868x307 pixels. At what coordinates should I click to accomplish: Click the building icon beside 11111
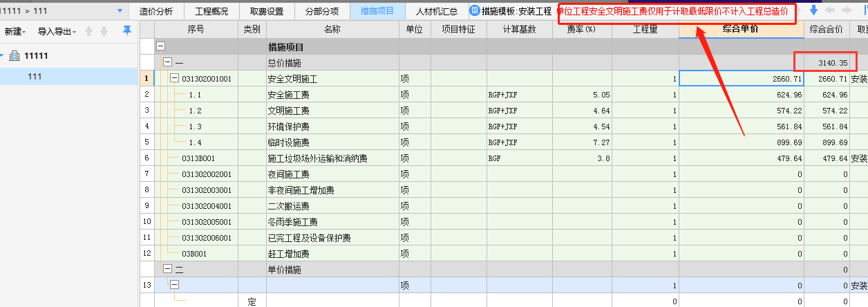[14, 56]
